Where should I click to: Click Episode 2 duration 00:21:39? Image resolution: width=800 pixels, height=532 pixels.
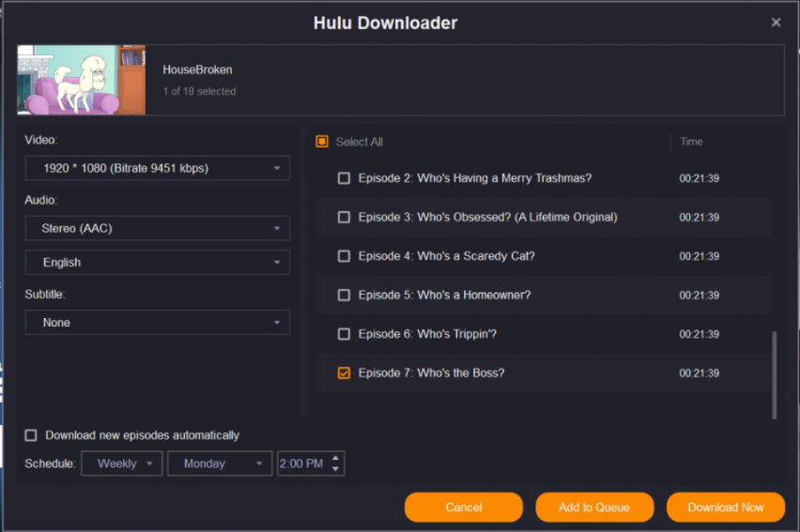pos(699,178)
